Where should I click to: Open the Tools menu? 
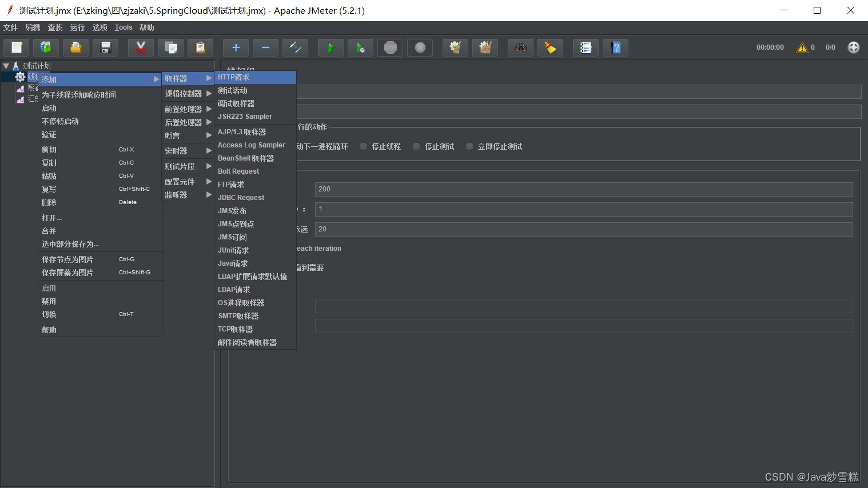tap(124, 27)
